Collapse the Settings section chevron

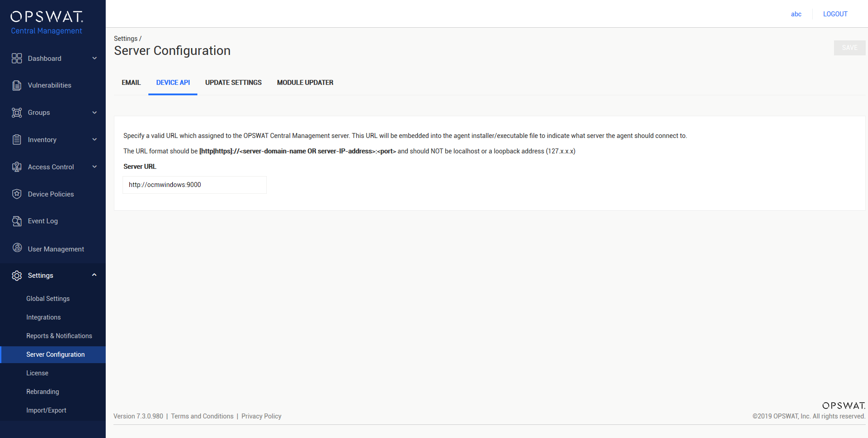[x=94, y=275]
